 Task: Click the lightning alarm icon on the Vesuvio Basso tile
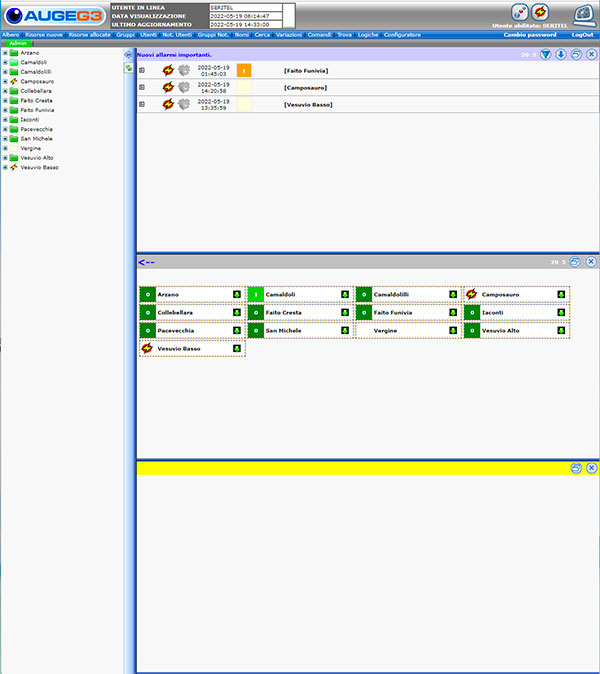[x=148, y=349]
